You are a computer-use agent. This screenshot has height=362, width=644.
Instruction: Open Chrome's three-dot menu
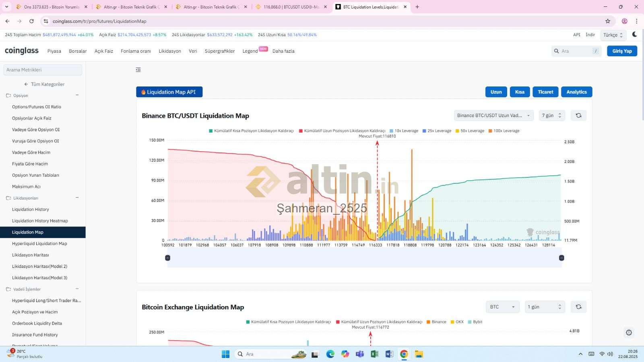coord(636,21)
